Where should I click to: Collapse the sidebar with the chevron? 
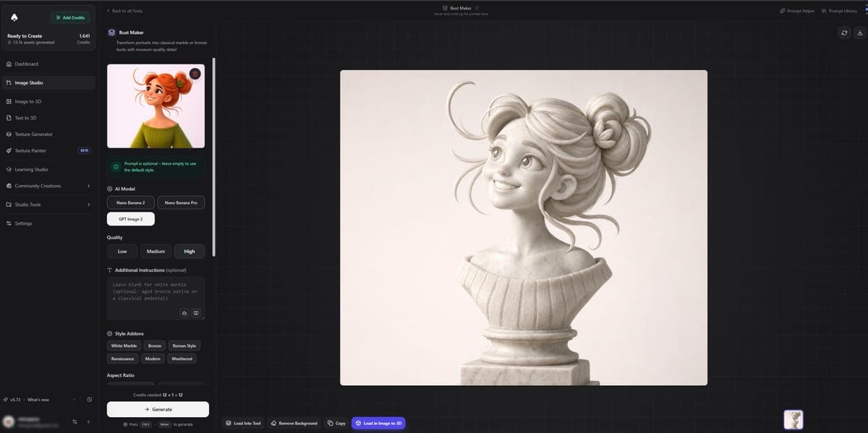[88, 421]
